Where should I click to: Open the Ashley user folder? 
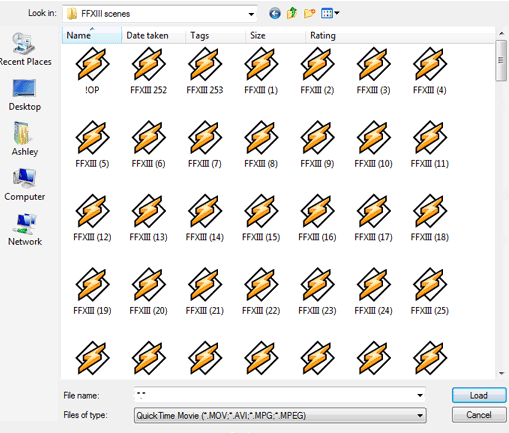pyautogui.click(x=25, y=139)
